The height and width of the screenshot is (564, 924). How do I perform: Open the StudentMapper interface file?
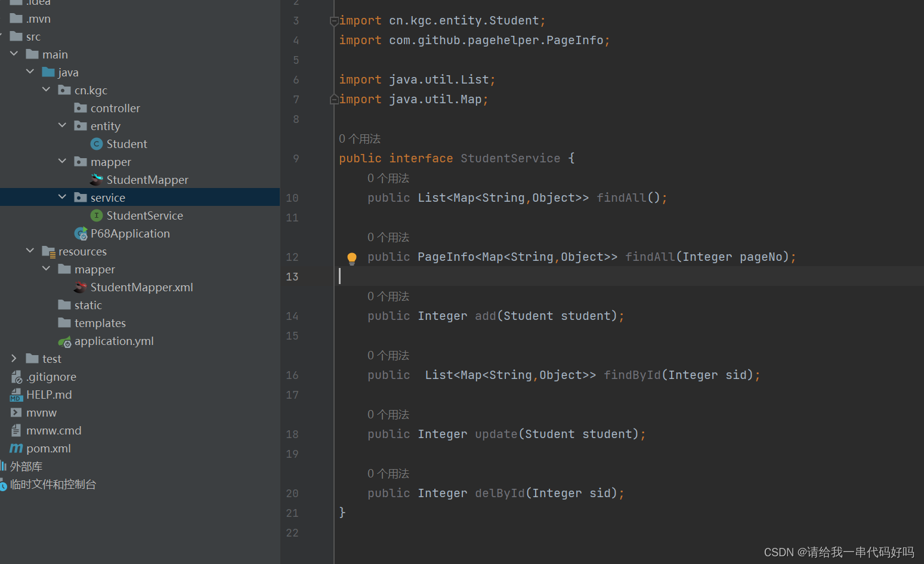pos(147,180)
